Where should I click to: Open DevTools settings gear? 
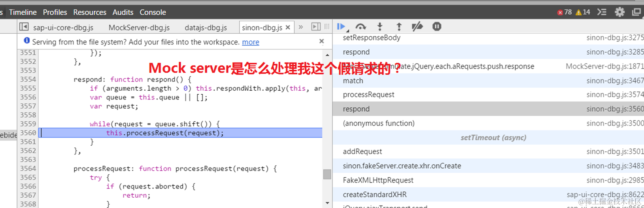619,12
